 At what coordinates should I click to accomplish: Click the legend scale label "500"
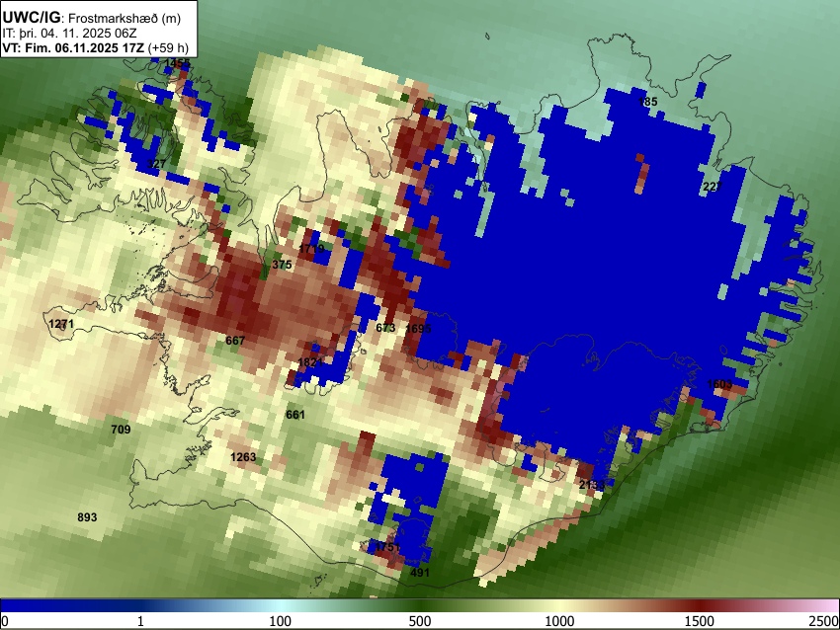[x=420, y=621]
